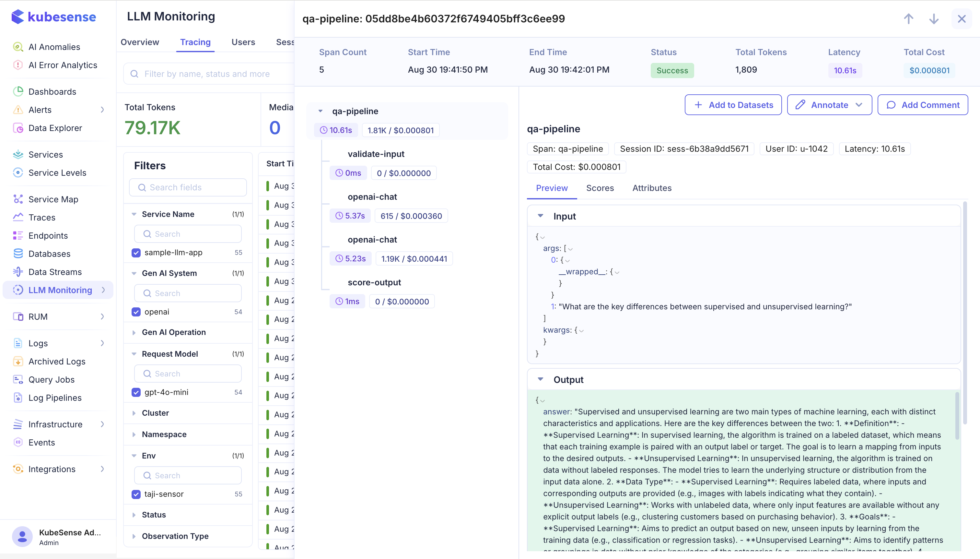Screen dimensions: 980x559
Task: Click the RUM sidebar icon
Action: point(17,316)
